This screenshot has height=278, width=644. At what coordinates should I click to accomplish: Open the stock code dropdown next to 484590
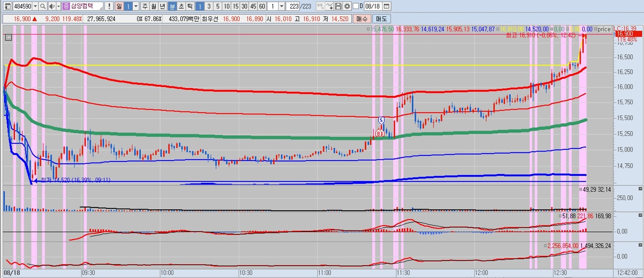click(35, 6)
